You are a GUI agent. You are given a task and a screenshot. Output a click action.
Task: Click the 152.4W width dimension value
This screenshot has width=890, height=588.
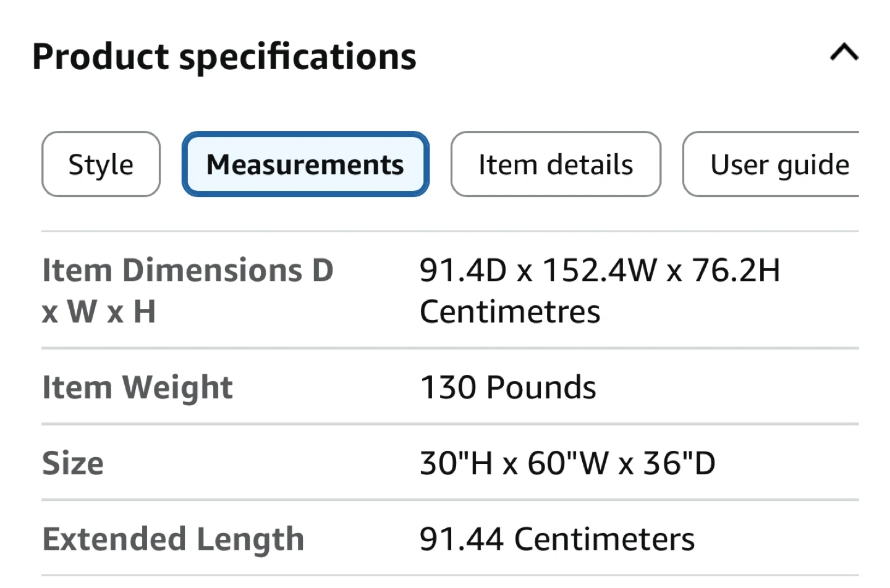coord(599,271)
